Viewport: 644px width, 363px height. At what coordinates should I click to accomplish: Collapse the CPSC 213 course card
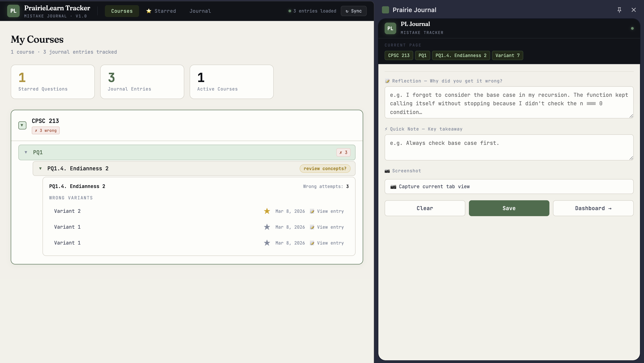pos(22,125)
